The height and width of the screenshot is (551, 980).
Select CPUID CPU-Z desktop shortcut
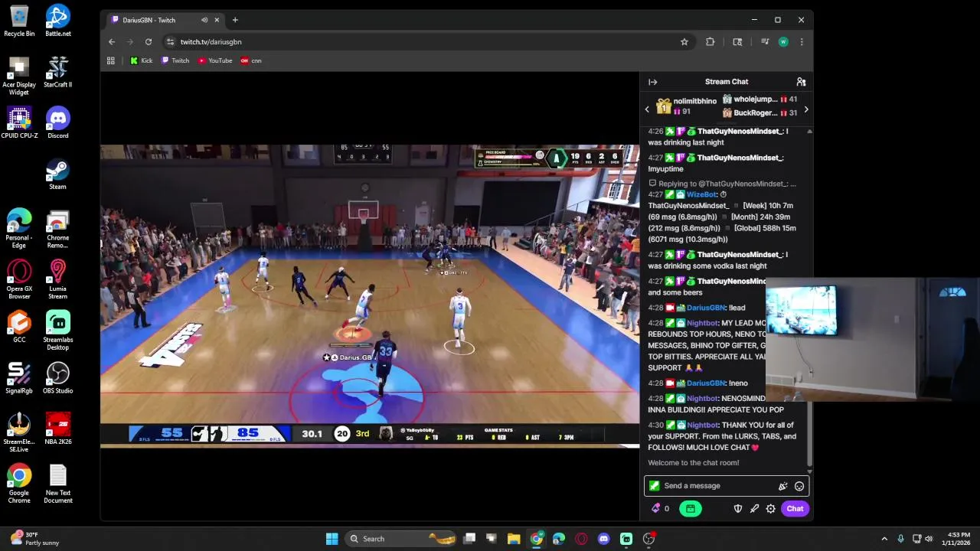[x=19, y=123]
